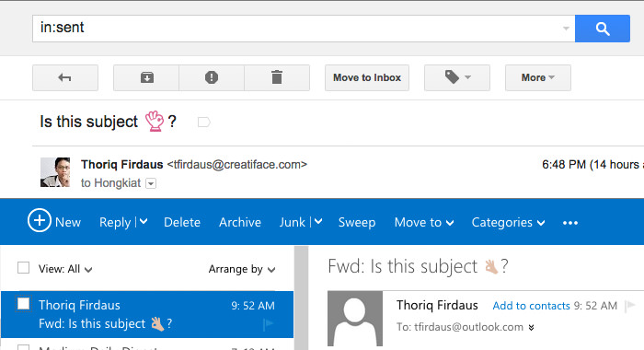Check the Thoriq Firdaus message checkbox
Image resolution: width=644 pixels, height=350 pixels.
coord(23,304)
